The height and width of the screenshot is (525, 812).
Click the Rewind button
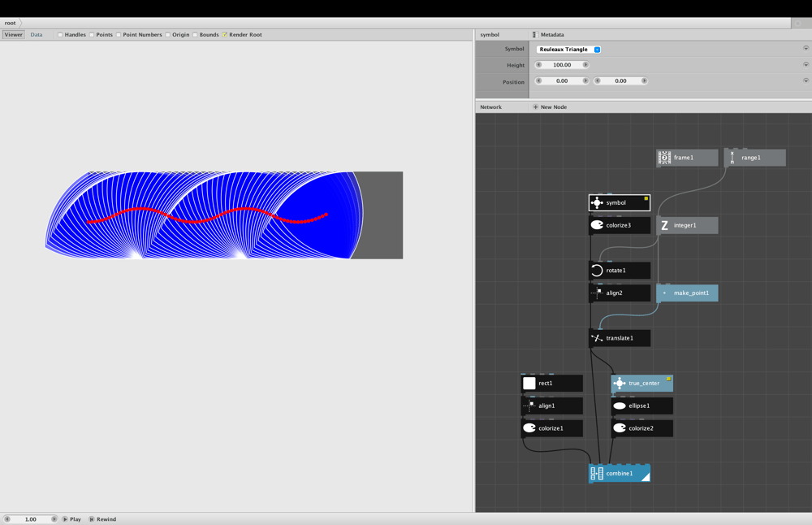pos(102,518)
